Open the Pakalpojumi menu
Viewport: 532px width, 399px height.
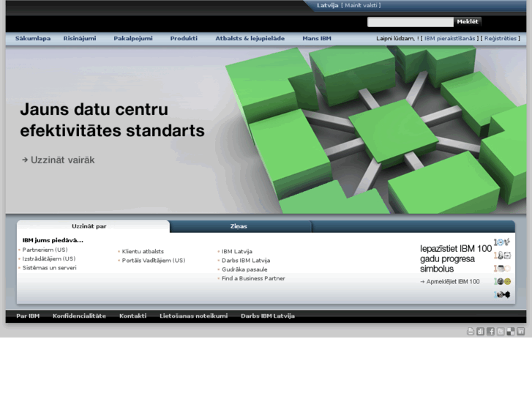coord(133,38)
